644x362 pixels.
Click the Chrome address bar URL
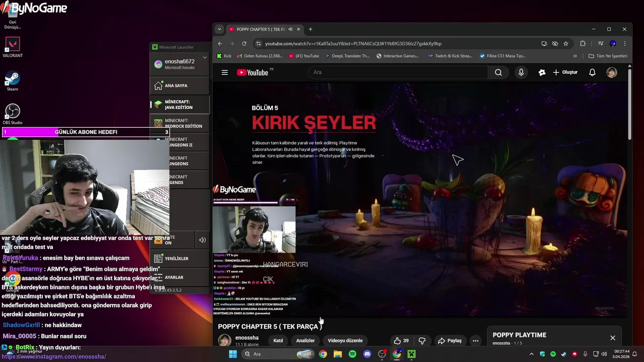tap(353, 44)
